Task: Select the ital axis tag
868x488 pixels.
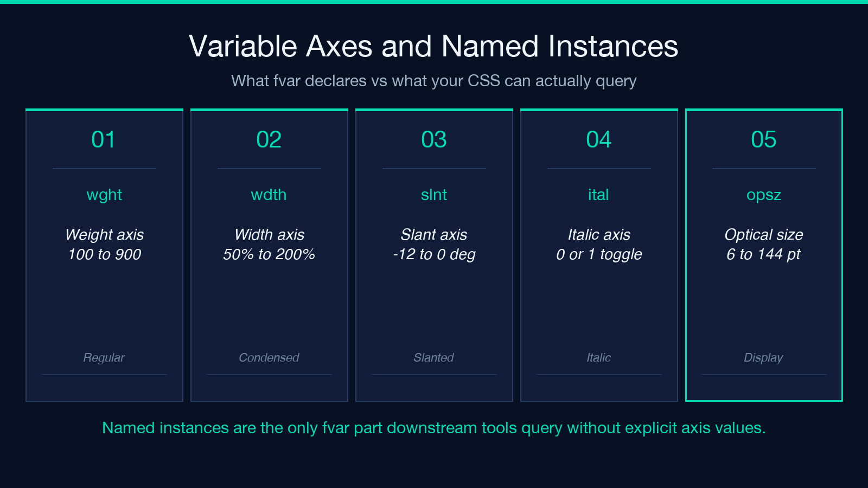Action: click(599, 195)
